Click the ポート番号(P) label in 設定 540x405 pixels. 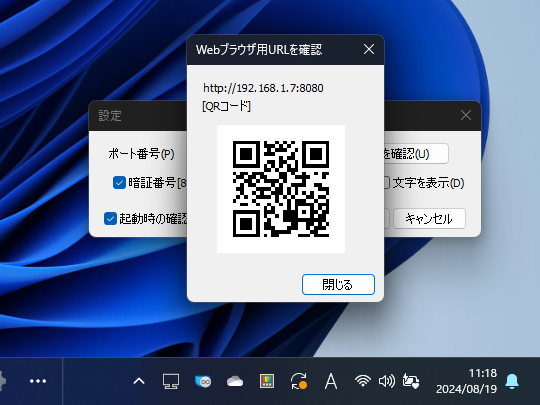[x=141, y=154]
